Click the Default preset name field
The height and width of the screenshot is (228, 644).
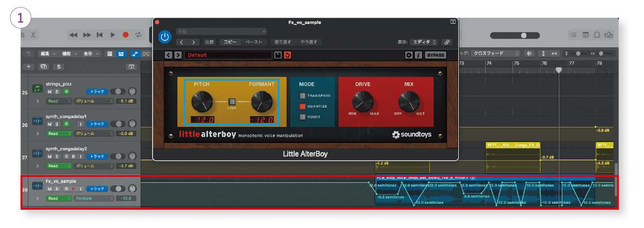tap(228, 55)
